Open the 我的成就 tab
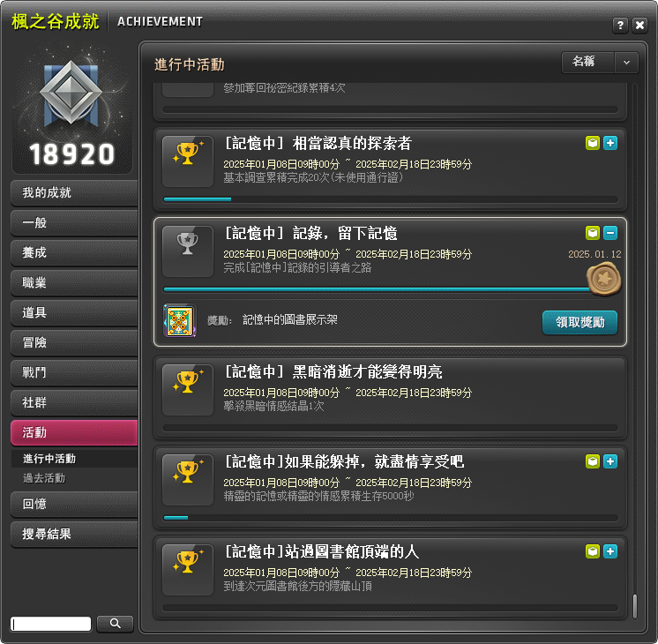 (74, 192)
